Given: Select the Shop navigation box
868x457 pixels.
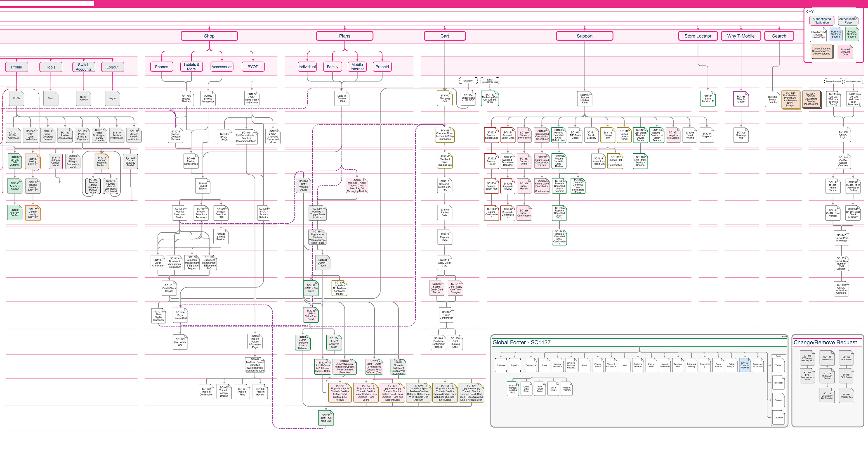Looking at the screenshot, I should (209, 36).
